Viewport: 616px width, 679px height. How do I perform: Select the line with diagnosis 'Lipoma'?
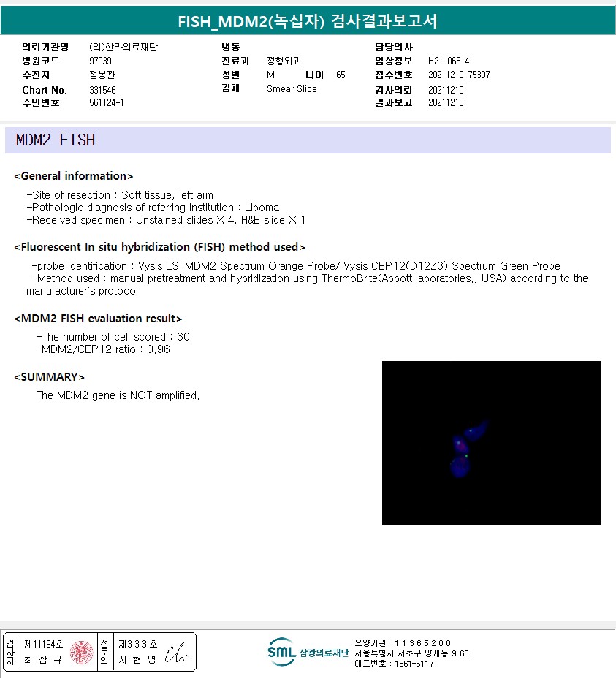tap(153, 208)
